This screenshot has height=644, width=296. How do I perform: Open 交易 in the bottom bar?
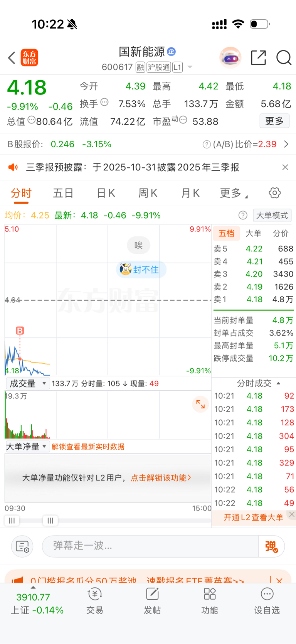coord(95,601)
